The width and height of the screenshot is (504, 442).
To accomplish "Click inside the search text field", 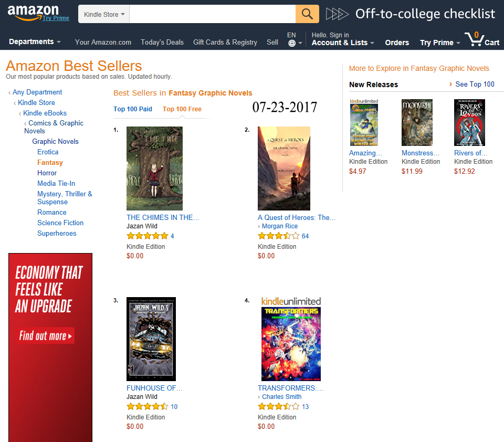I will 213,14.
